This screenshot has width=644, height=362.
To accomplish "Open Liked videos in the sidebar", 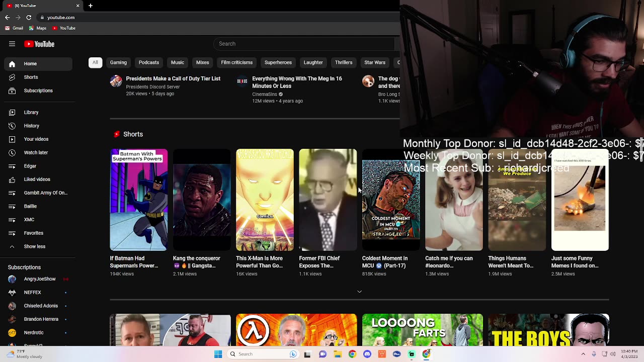I will click(x=38, y=179).
